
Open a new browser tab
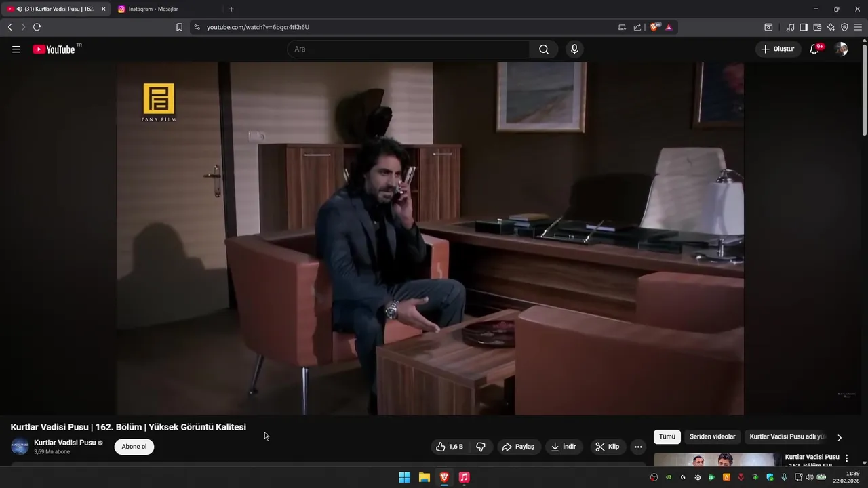pyautogui.click(x=231, y=9)
